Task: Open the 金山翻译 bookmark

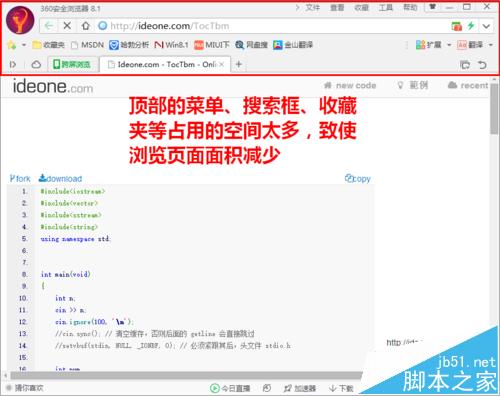Action: (x=293, y=45)
